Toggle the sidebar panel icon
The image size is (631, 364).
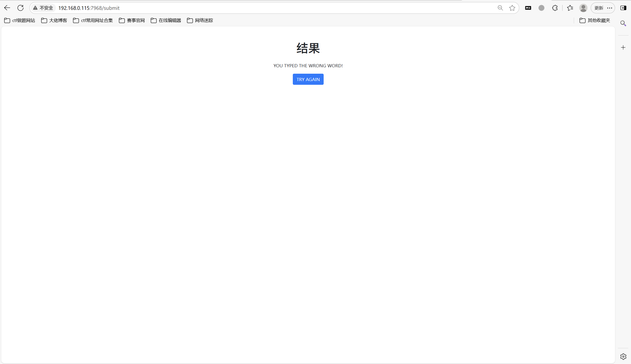pyautogui.click(x=623, y=8)
